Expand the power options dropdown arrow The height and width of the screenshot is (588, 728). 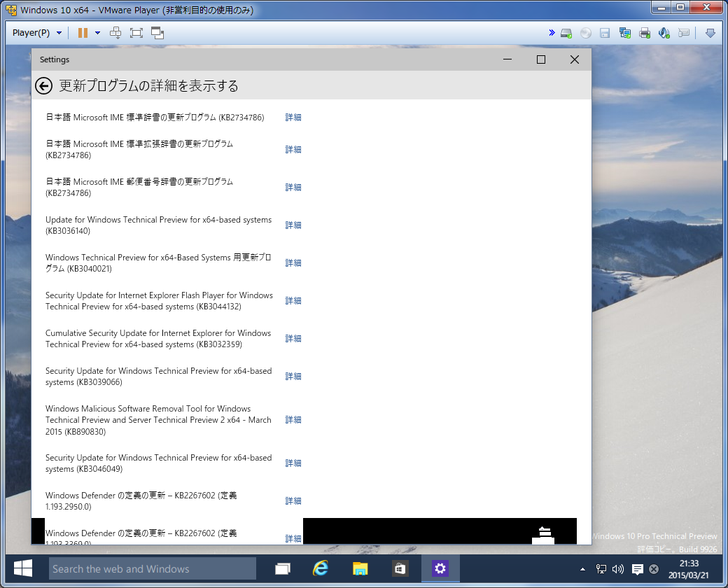coord(97,33)
